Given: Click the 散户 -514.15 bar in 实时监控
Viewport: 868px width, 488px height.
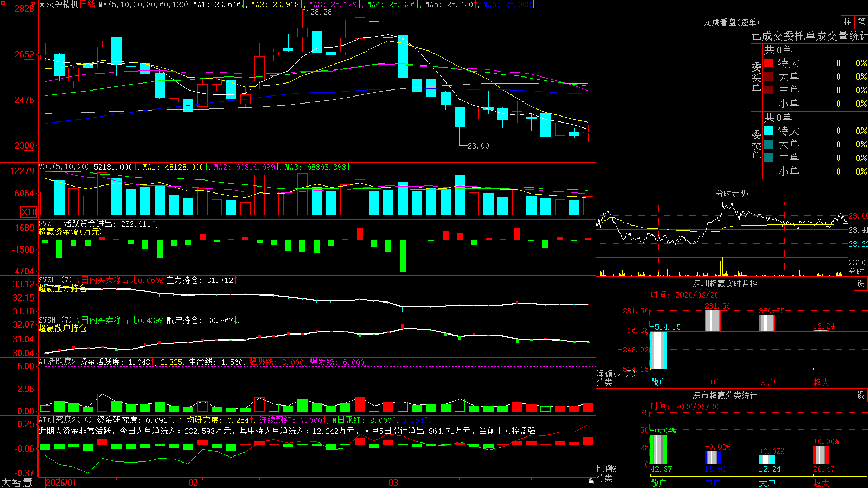Looking at the screenshot, I should point(659,350).
